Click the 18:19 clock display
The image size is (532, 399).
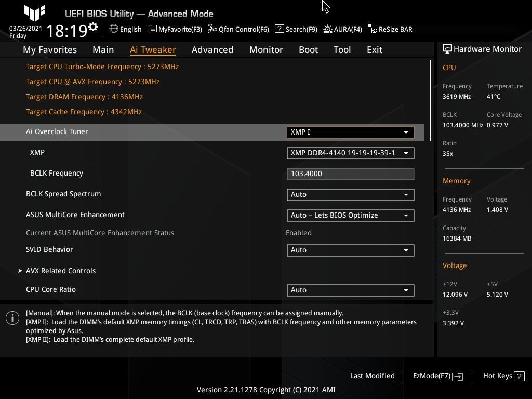[67, 31]
